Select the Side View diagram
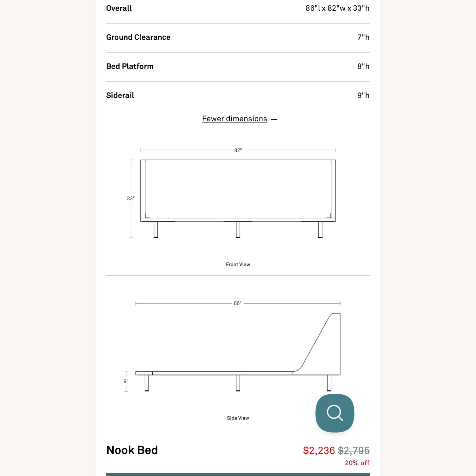Screen dimensions: 476x476 tap(237, 349)
